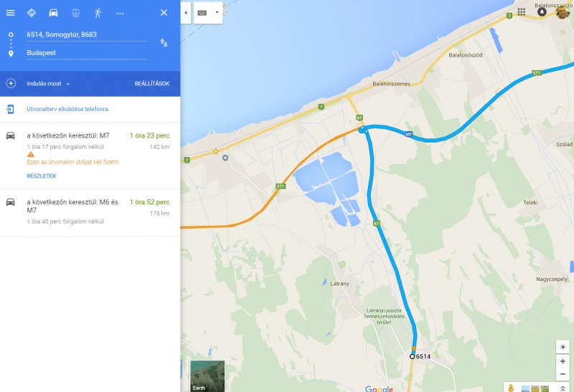
Task: Select walking travel mode
Action: pos(98,13)
